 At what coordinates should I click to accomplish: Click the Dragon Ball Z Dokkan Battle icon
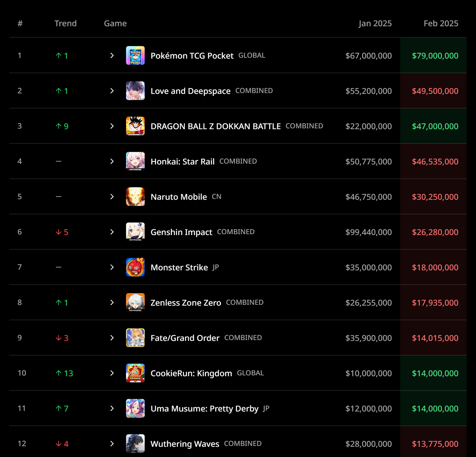point(135,126)
